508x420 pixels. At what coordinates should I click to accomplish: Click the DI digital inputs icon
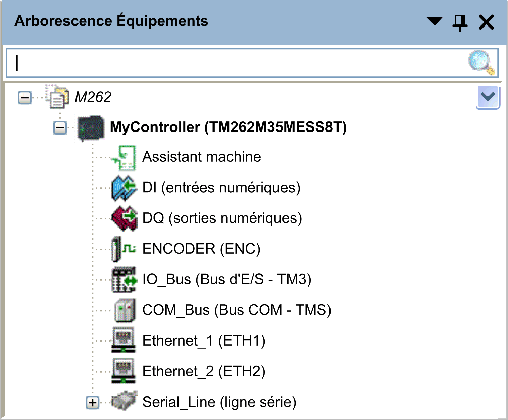(124, 188)
